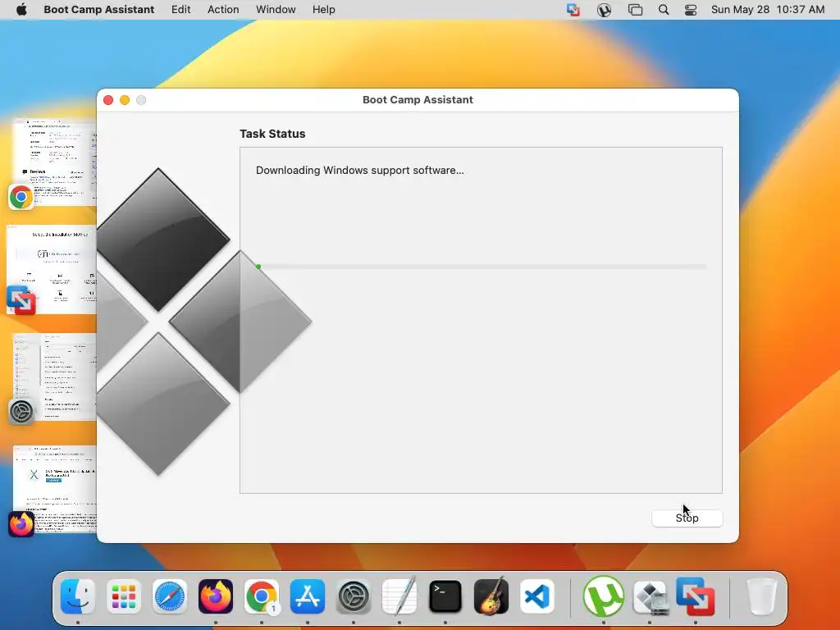This screenshot has width=840, height=630.
Task: Switch to Firefox window thumbnail in Stage Manager
Action: coord(55,489)
